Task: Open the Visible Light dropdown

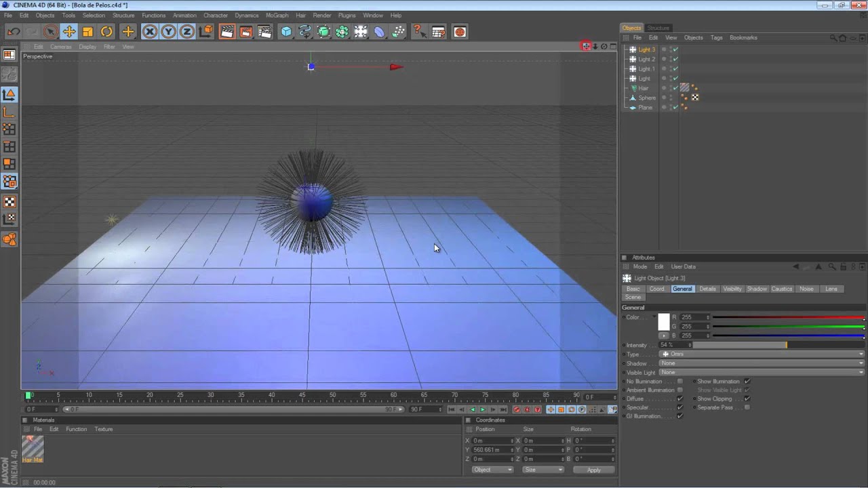Action: (762, 372)
